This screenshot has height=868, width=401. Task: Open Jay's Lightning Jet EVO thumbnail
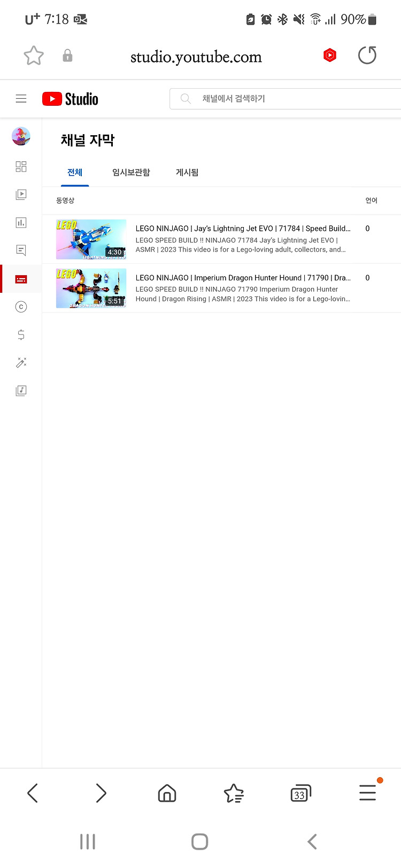[91, 239]
